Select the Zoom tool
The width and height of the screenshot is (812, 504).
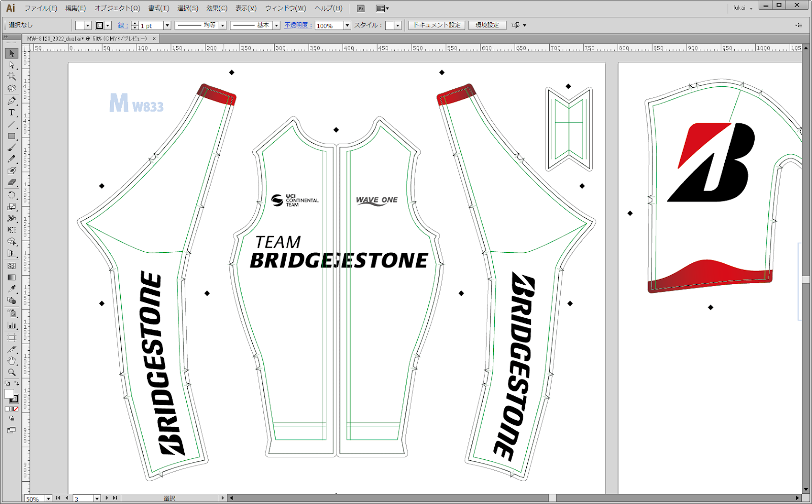[x=12, y=373]
